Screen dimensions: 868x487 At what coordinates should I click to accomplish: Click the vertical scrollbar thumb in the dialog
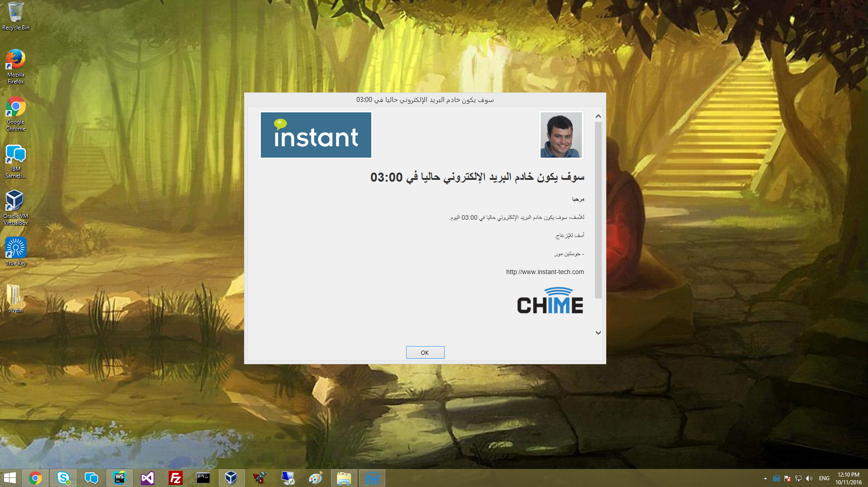coord(598,210)
